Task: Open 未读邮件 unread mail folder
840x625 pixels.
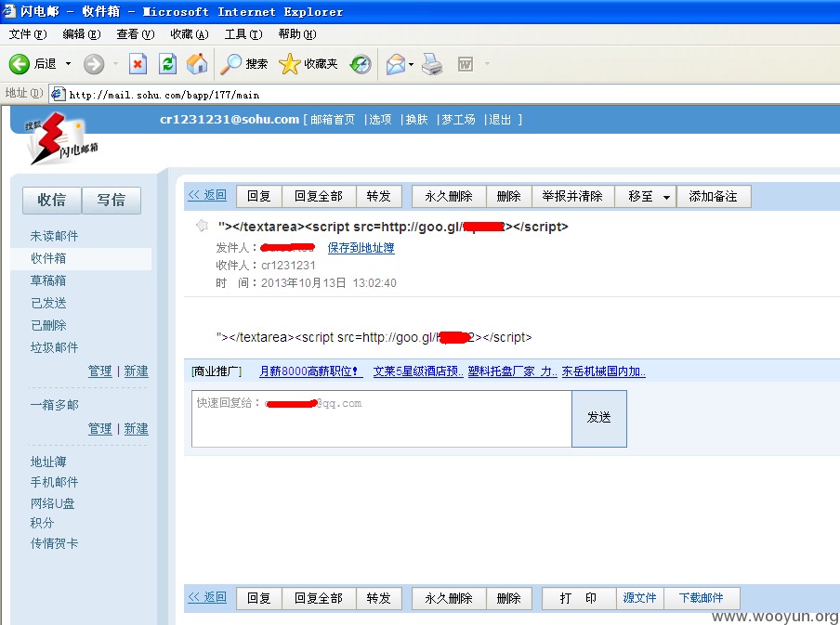Action: [x=54, y=236]
